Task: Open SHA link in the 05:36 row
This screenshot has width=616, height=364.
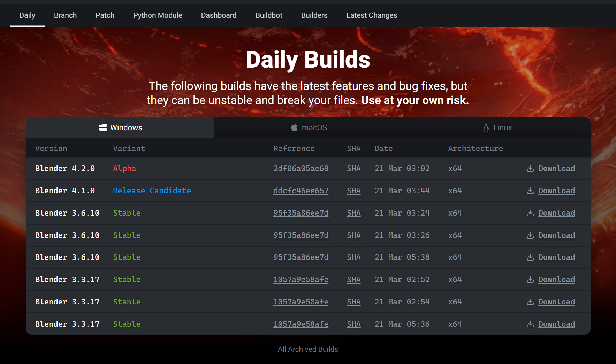Action: 353,324
